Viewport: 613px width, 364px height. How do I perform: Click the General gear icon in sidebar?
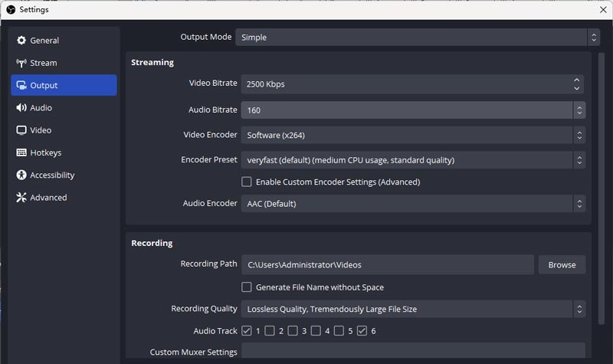pyautogui.click(x=21, y=41)
